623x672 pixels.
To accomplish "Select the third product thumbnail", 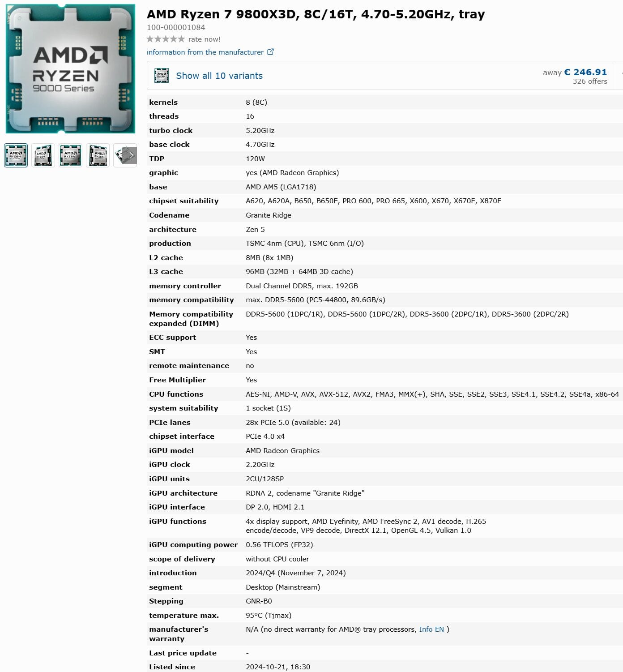I will tap(70, 155).
